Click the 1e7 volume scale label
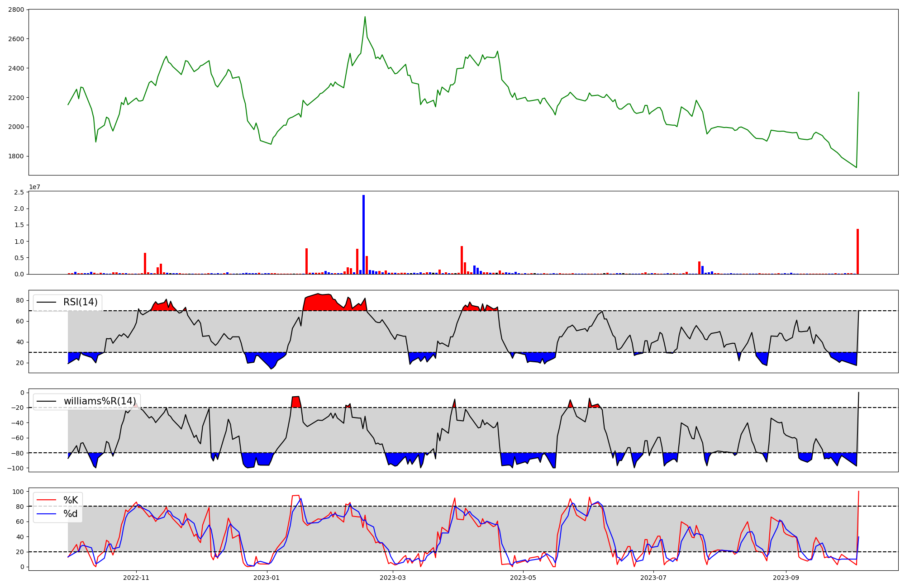905x588 pixels. coord(34,187)
